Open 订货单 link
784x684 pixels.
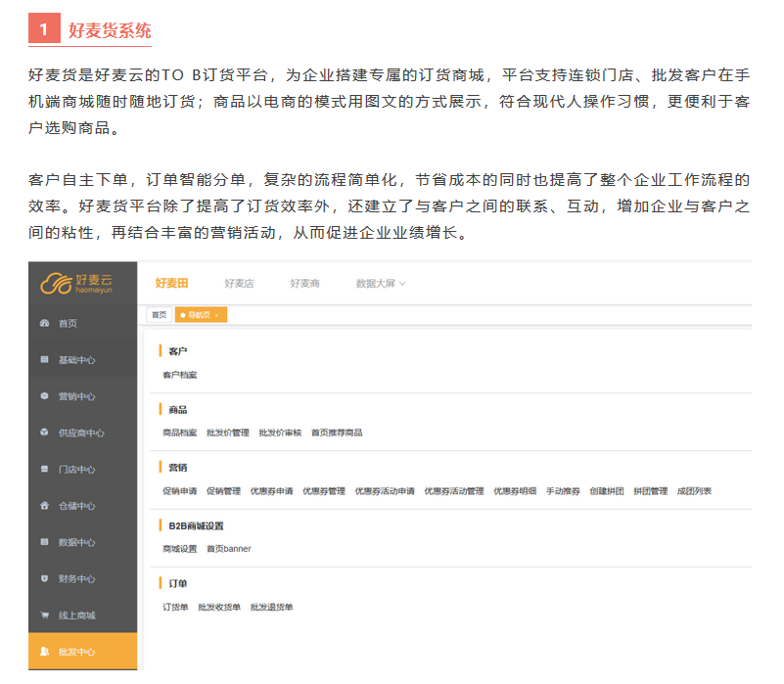(x=175, y=607)
